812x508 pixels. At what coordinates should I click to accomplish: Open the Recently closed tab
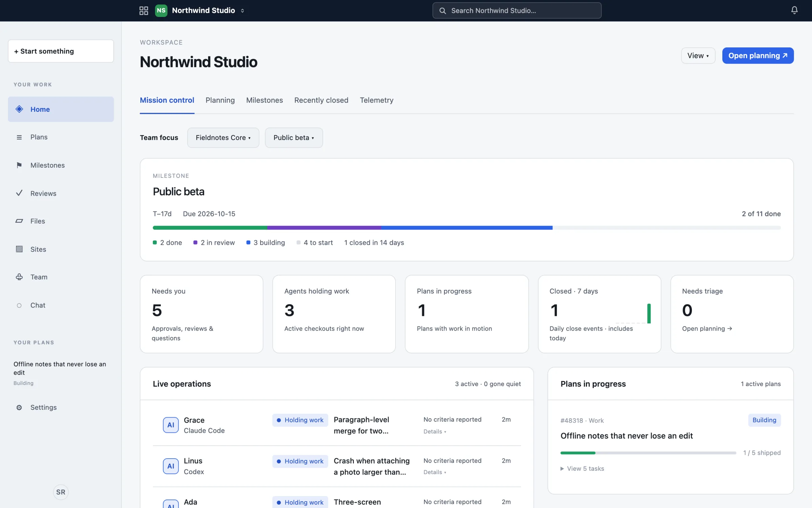click(321, 100)
